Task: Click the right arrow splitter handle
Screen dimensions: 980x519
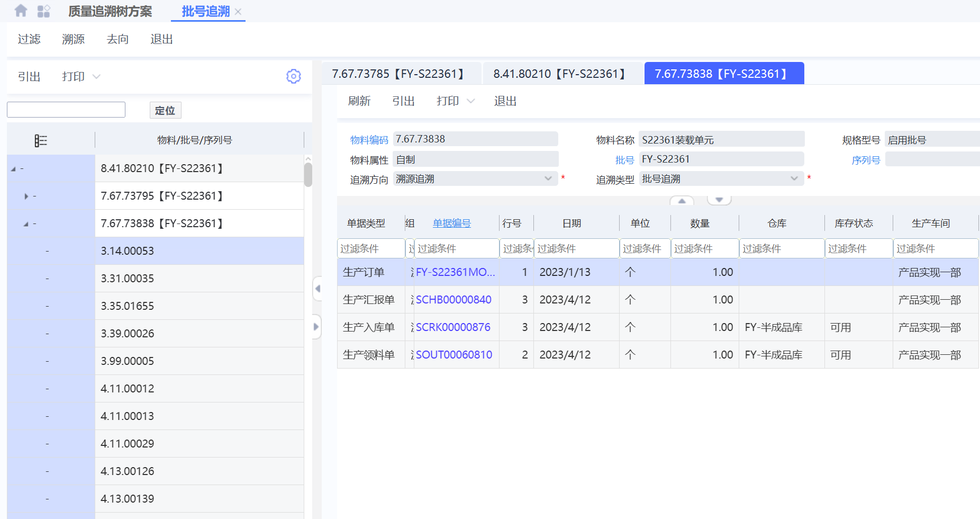Action: point(316,327)
